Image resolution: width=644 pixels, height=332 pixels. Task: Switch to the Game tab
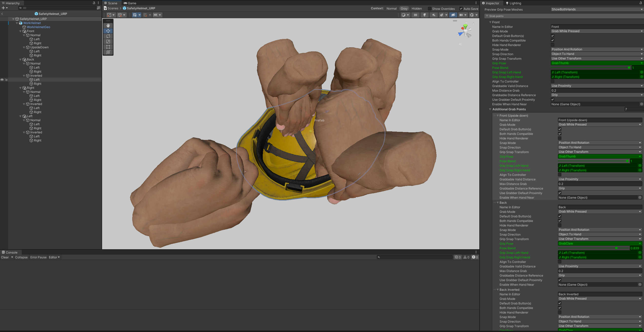pos(130,3)
